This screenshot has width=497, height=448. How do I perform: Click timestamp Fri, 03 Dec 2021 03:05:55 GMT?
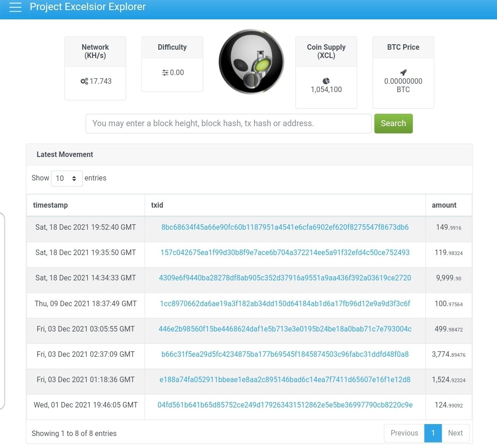[86, 329]
